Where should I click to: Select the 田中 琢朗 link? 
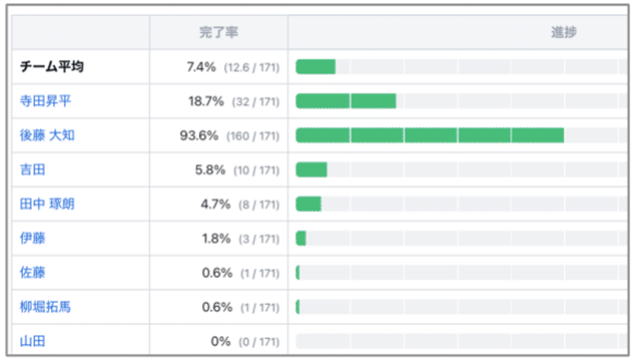coord(47,204)
